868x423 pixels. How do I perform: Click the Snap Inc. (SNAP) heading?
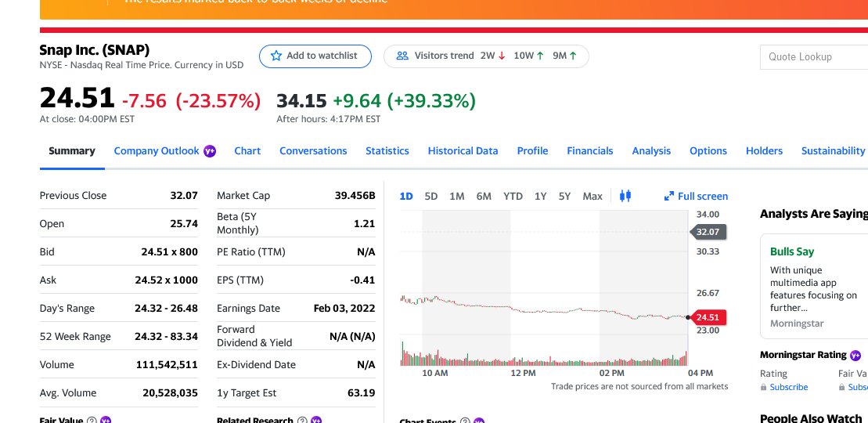(95, 50)
